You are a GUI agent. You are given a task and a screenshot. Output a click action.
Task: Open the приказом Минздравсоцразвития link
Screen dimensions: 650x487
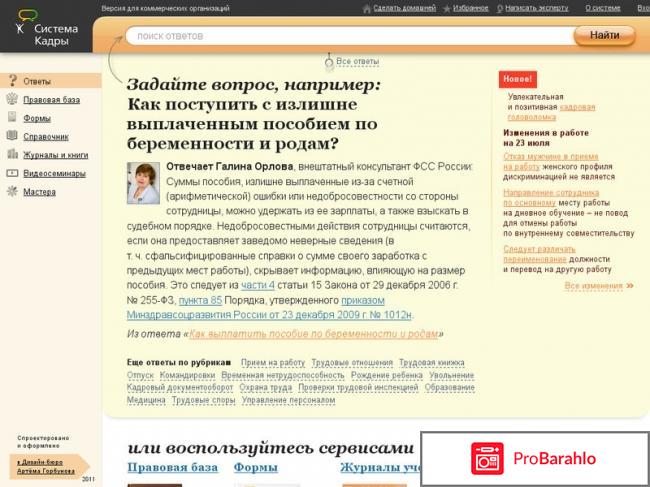coord(269,308)
